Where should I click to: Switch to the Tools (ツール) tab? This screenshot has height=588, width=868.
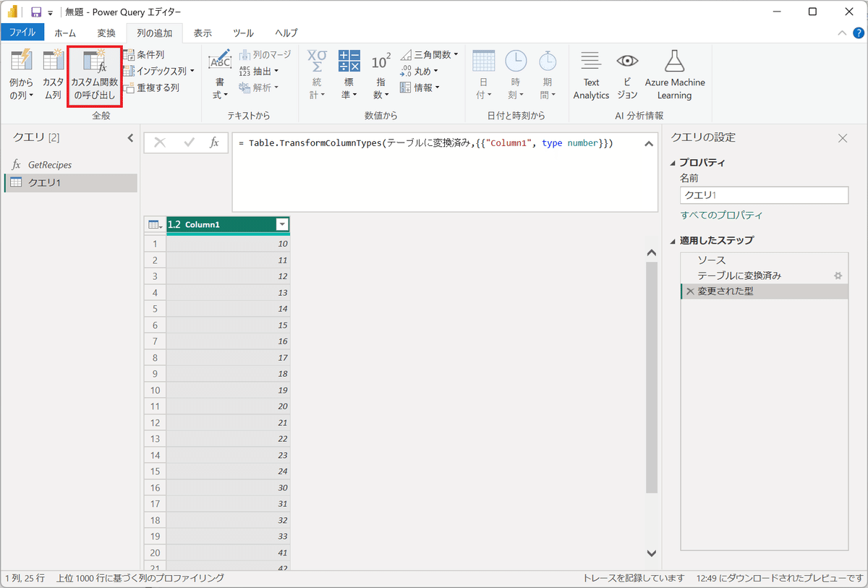point(243,33)
